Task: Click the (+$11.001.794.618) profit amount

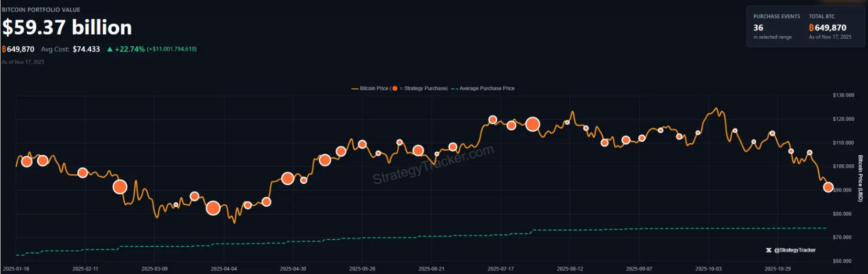Action: pyautogui.click(x=172, y=49)
